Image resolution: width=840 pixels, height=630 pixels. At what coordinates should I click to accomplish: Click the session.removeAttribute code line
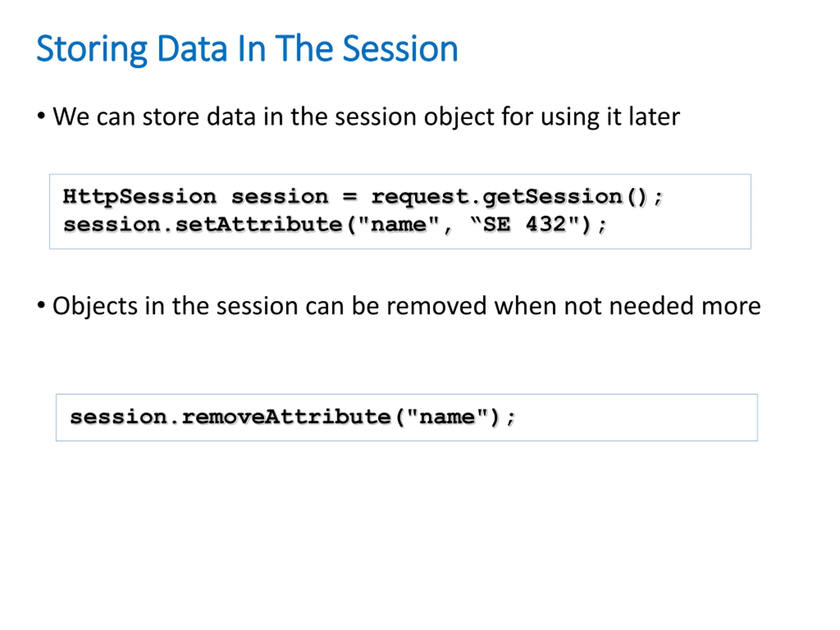[x=292, y=417]
